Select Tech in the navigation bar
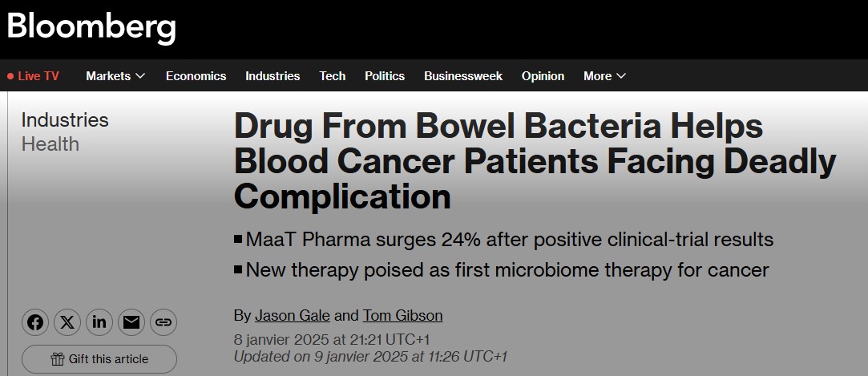Screen dimensions: 868x376 pos(333,76)
